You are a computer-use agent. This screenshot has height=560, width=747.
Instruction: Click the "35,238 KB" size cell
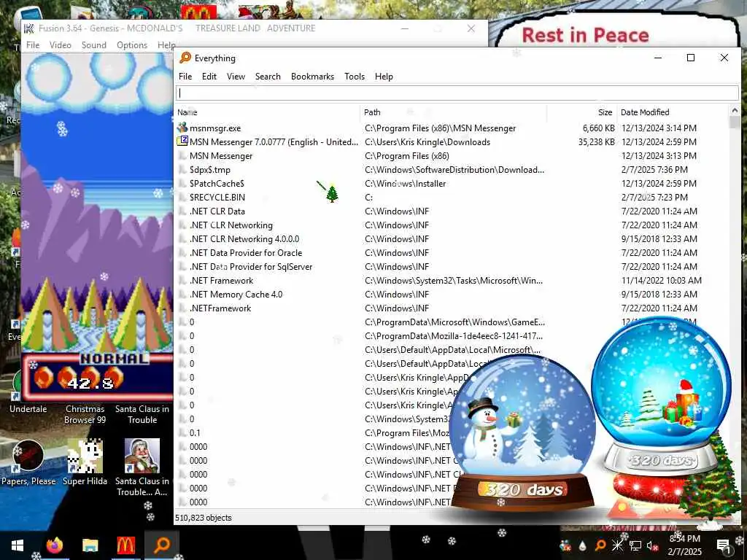click(x=596, y=142)
